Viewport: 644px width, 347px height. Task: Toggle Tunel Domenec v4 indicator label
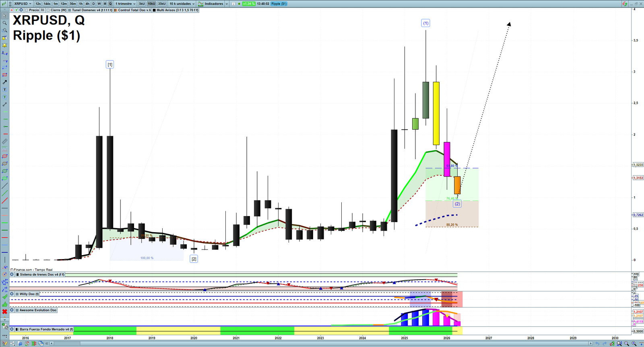(90, 10)
